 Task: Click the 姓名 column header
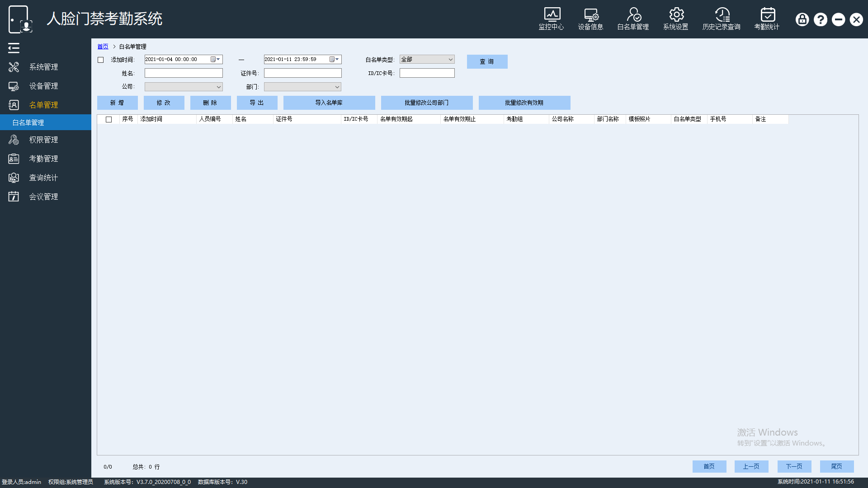253,119
